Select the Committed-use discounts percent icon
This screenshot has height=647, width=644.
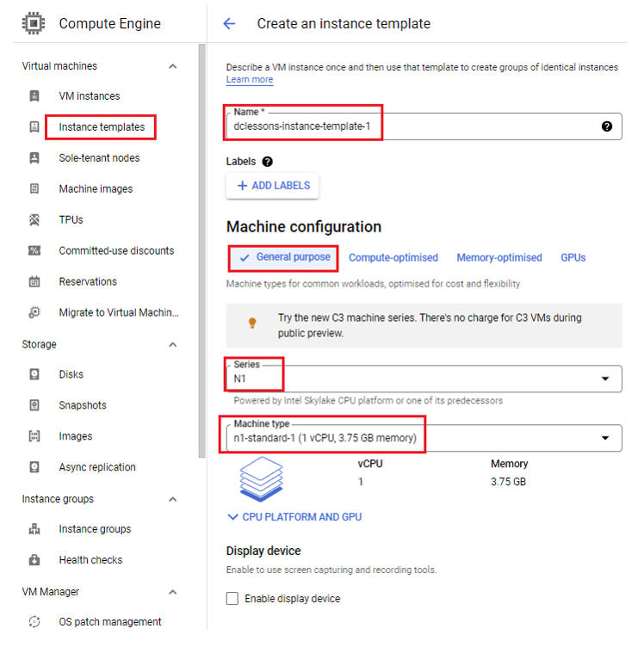(34, 250)
